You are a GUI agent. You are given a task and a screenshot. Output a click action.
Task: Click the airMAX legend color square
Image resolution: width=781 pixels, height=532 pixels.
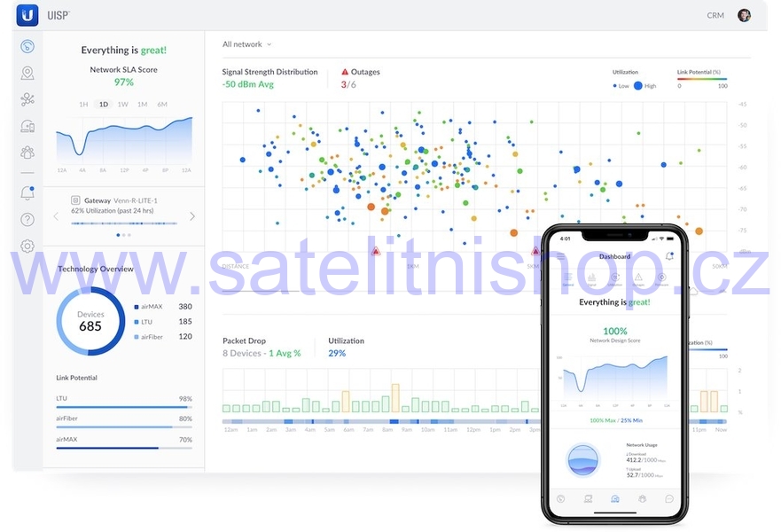pyautogui.click(x=137, y=307)
